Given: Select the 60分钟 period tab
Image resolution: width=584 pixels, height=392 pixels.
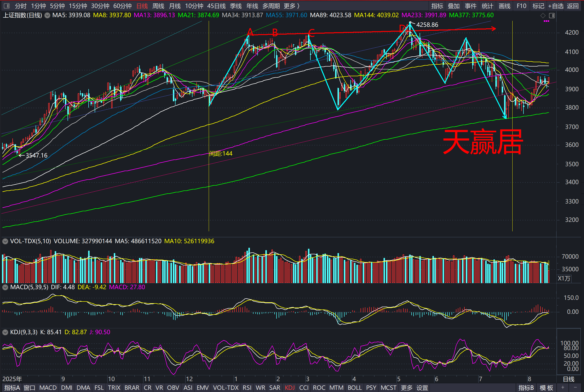Looking at the screenshot, I should click(x=122, y=6).
